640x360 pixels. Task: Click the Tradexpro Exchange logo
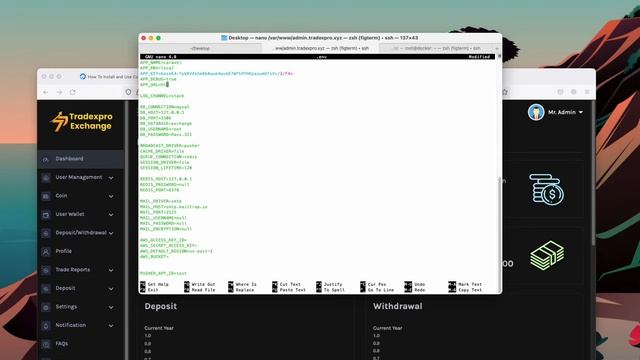tap(81, 121)
